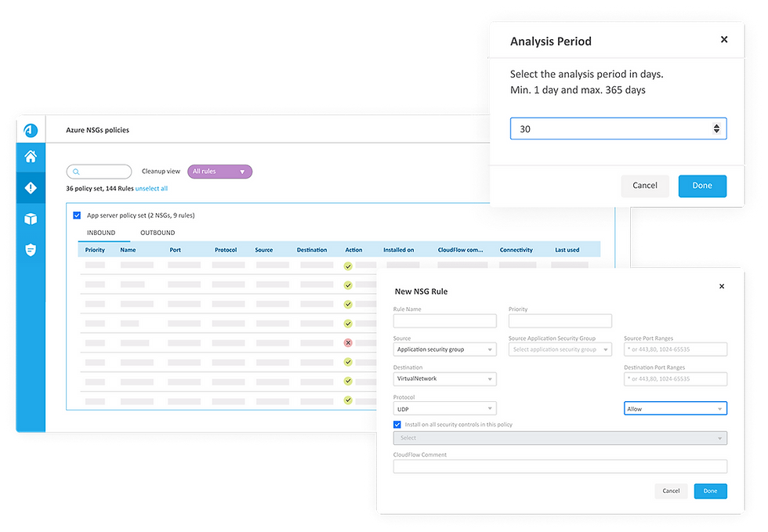This screenshot has width=768, height=532.
Task: Open the cube icon in the sidebar
Action: click(x=30, y=219)
